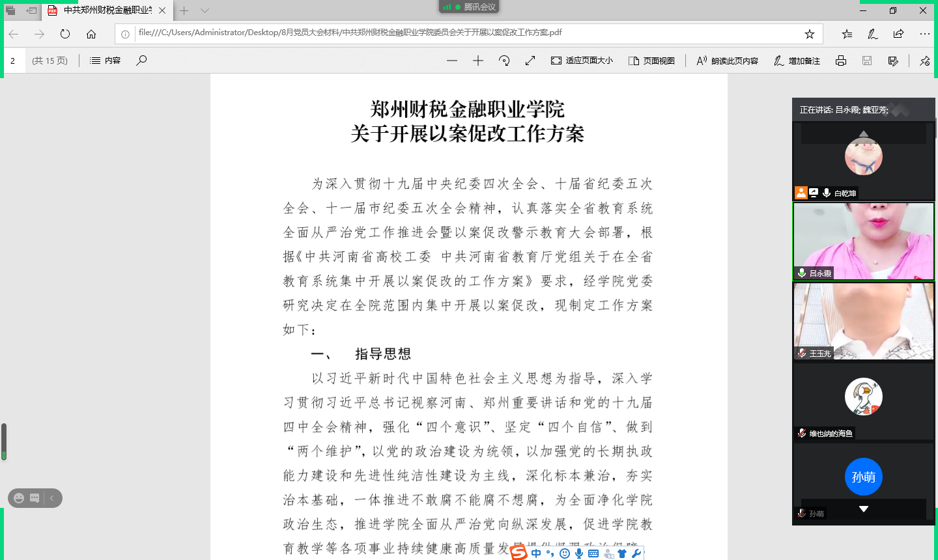Expand the tab preview chevron
The height and width of the screenshot is (560, 938).
click(x=205, y=10)
